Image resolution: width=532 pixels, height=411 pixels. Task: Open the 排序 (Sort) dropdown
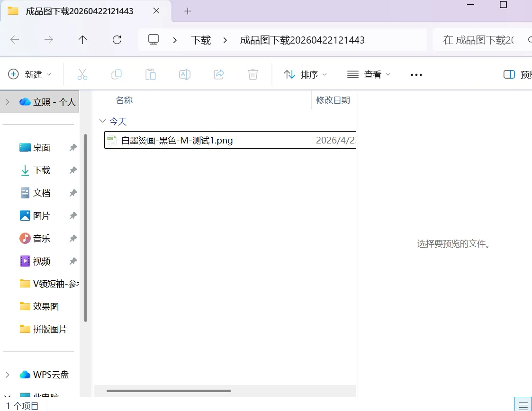pyautogui.click(x=305, y=74)
